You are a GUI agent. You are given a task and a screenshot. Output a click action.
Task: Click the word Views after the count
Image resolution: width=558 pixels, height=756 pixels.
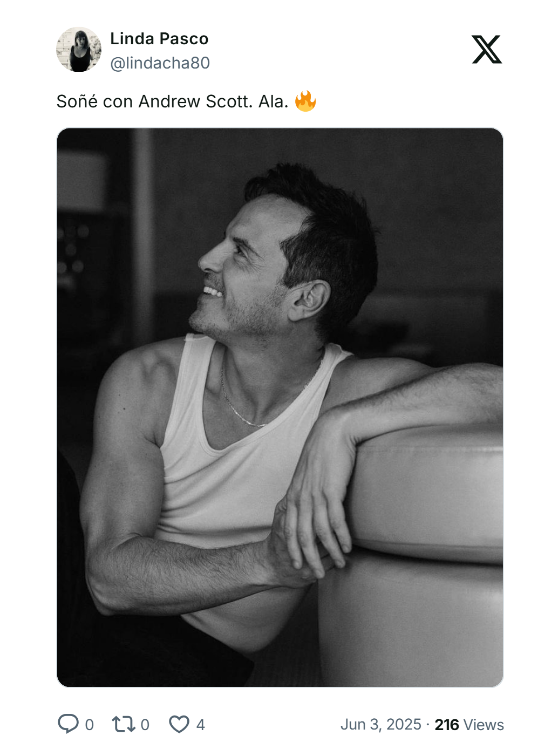click(484, 725)
